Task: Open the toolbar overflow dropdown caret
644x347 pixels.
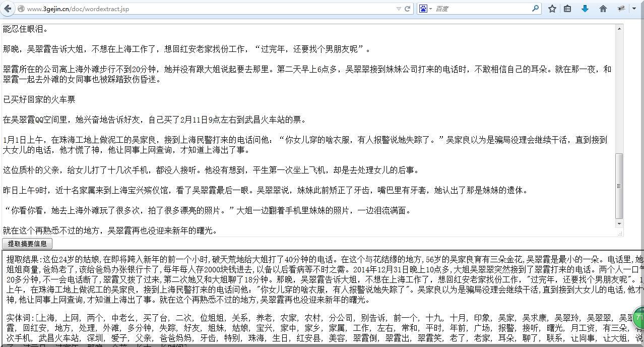Action: (x=634, y=9)
